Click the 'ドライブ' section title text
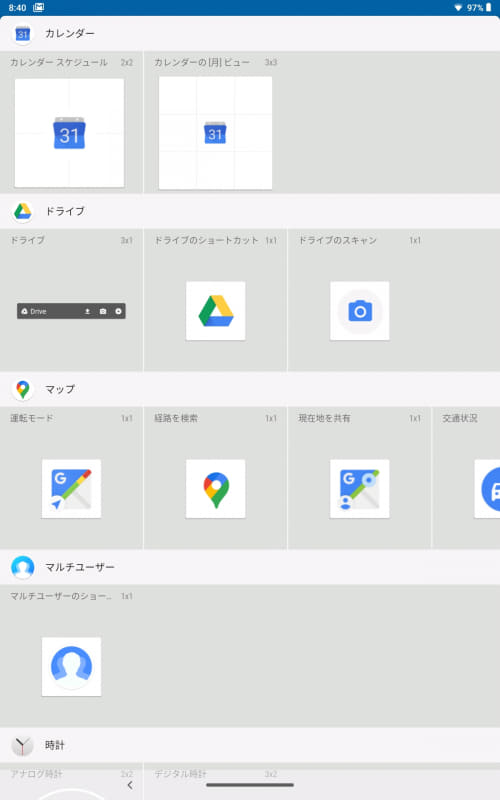Image resolution: width=500 pixels, height=800 pixels. tap(65, 211)
